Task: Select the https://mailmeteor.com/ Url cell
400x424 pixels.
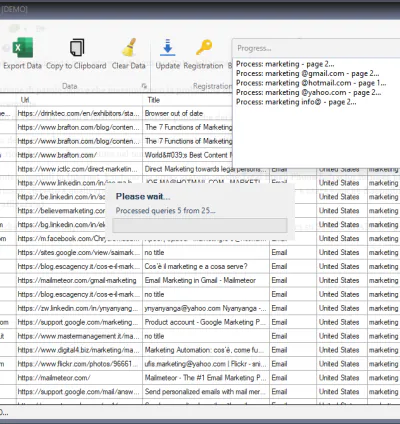Action: 79,378
